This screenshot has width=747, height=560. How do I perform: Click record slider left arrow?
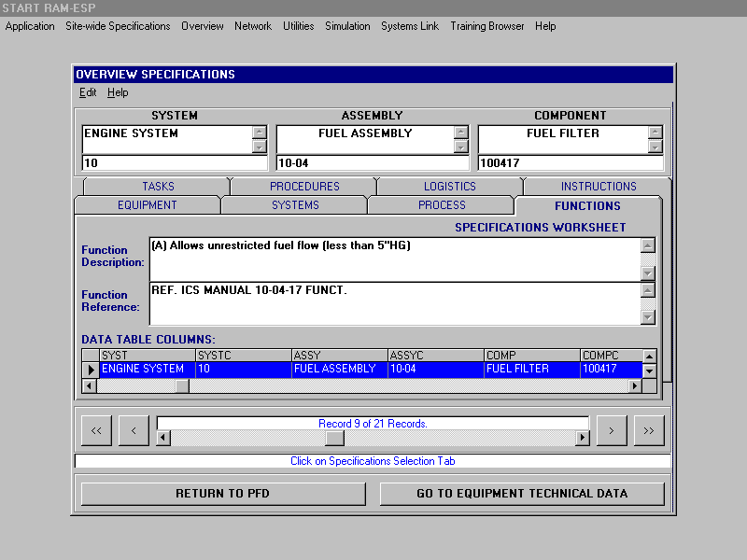point(163,438)
